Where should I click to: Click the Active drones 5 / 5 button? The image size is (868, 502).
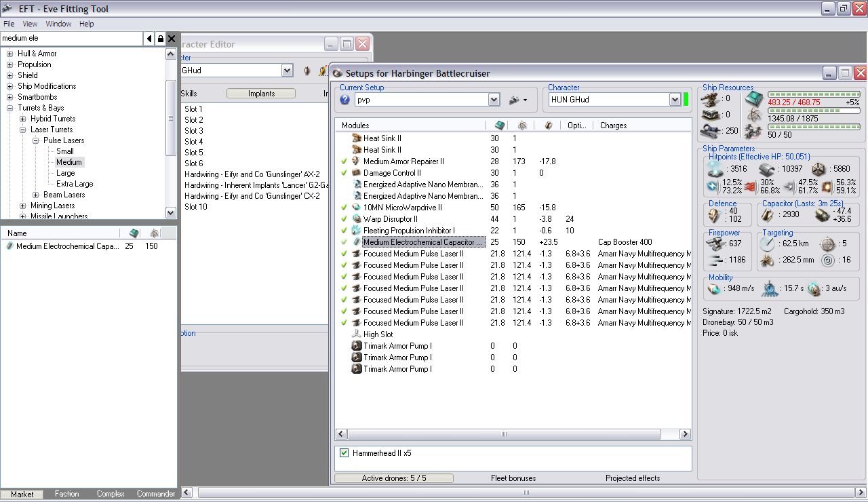pos(394,478)
